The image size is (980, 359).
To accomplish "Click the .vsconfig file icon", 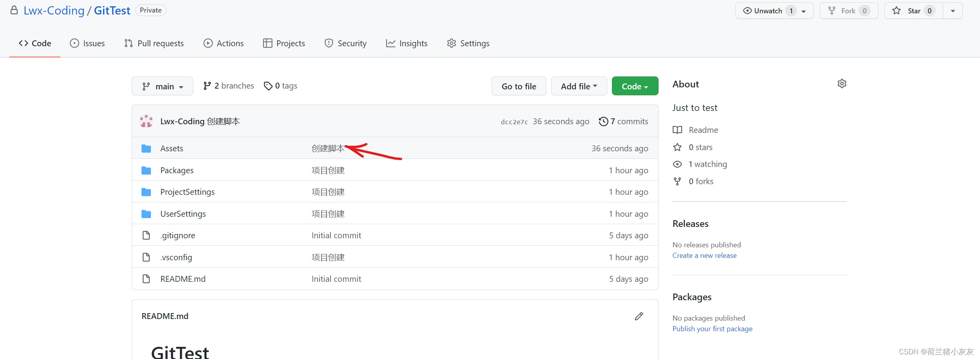I will pyautogui.click(x=146, y=257).
